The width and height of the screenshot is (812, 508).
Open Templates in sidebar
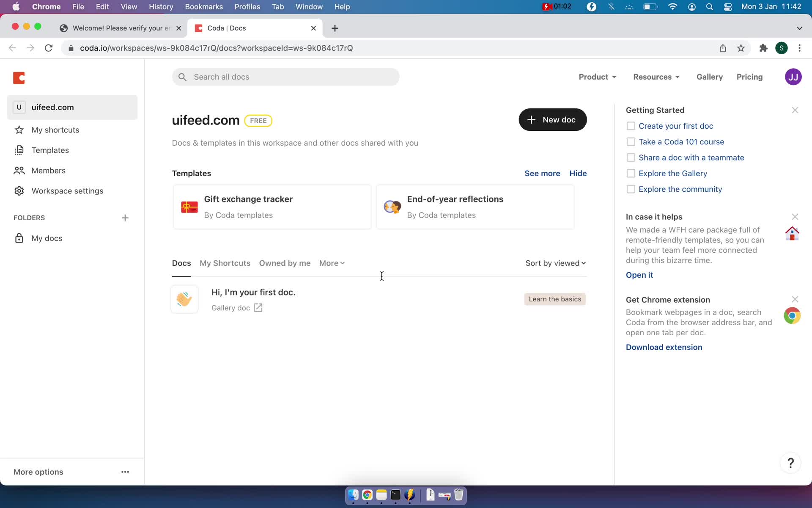pos(49,150)
